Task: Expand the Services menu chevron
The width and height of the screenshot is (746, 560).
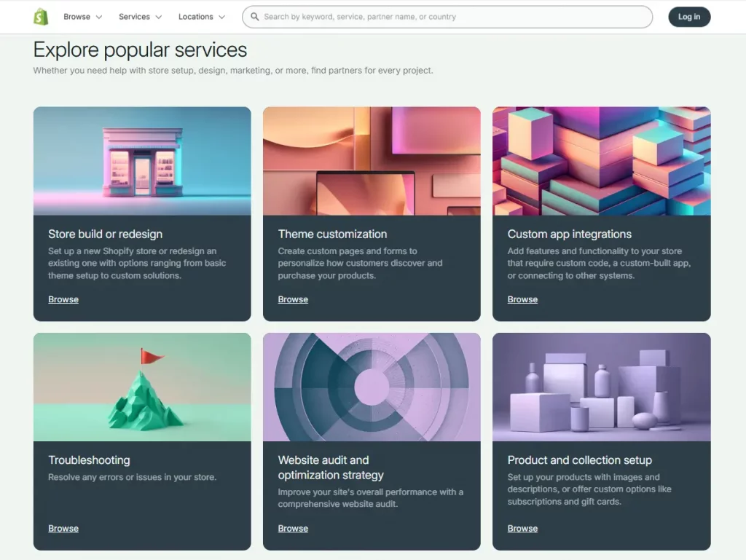Action: pos(158,17)
